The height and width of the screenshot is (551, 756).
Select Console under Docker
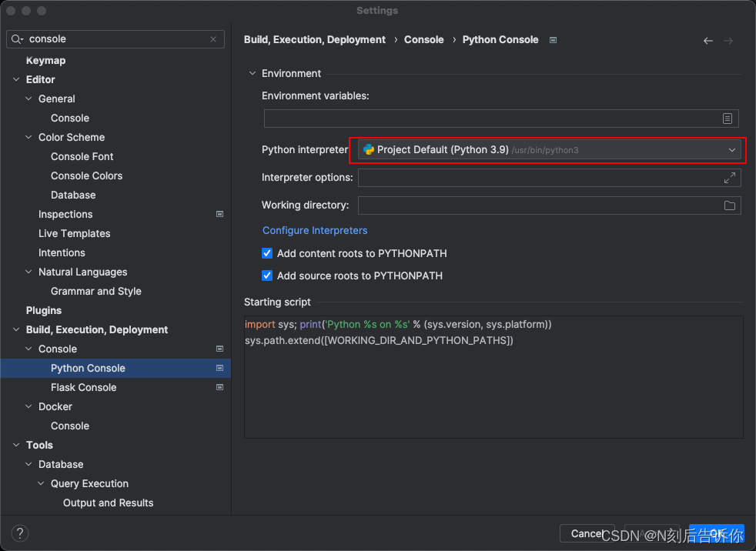(x=70, y=426)
